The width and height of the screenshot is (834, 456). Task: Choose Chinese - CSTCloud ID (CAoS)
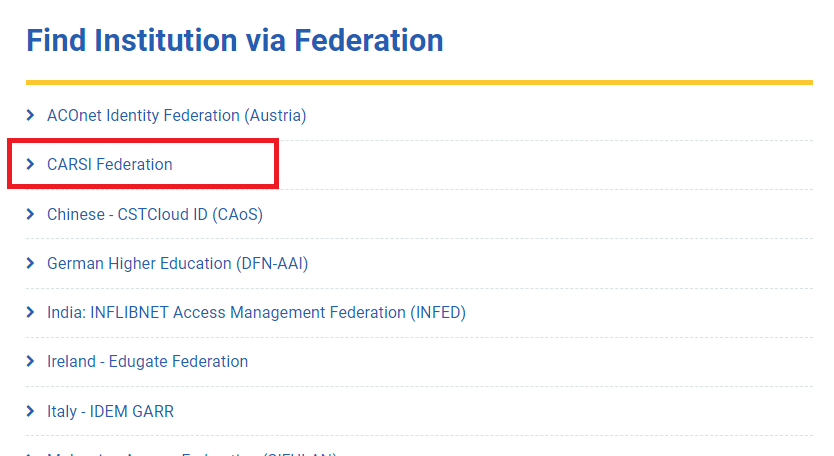pos(155,214)
